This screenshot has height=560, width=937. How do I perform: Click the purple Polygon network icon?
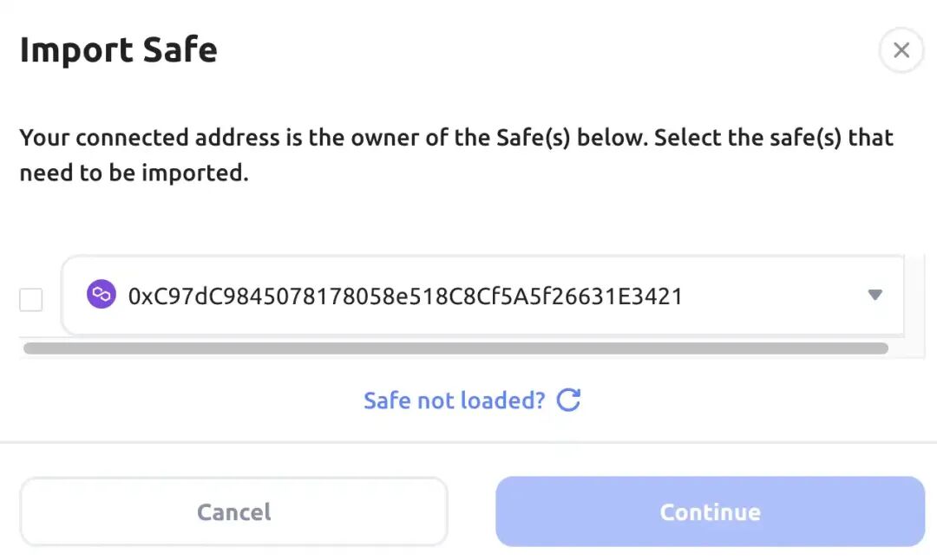click(102, 295)
